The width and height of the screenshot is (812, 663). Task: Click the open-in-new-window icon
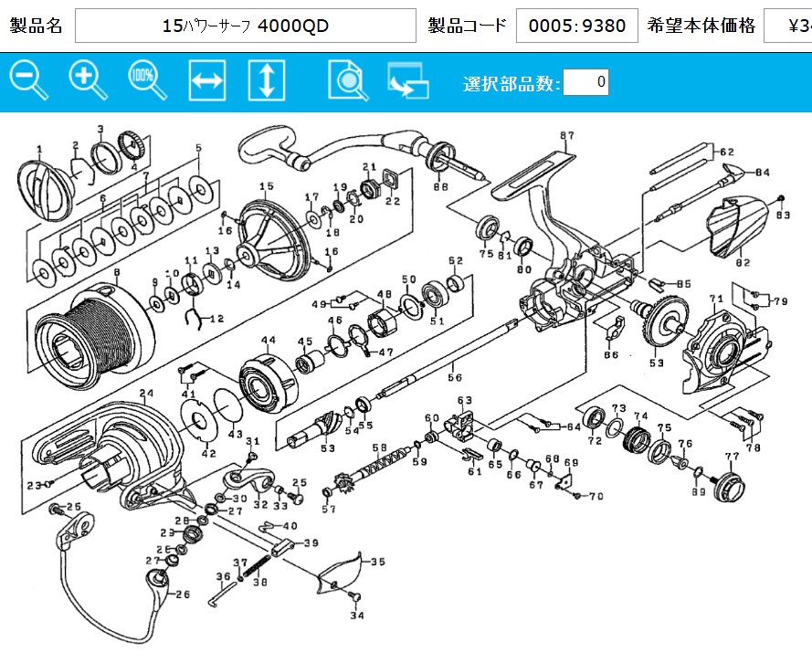408,80
